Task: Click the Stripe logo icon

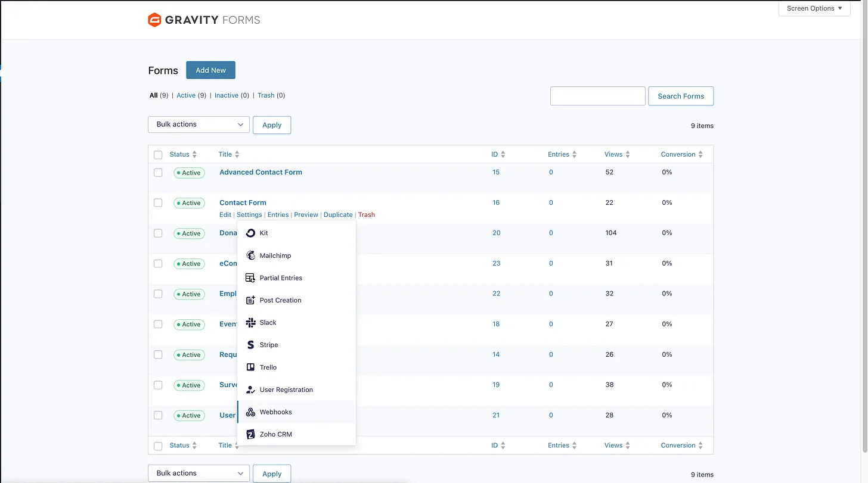Action: click(x=250, y=345)
